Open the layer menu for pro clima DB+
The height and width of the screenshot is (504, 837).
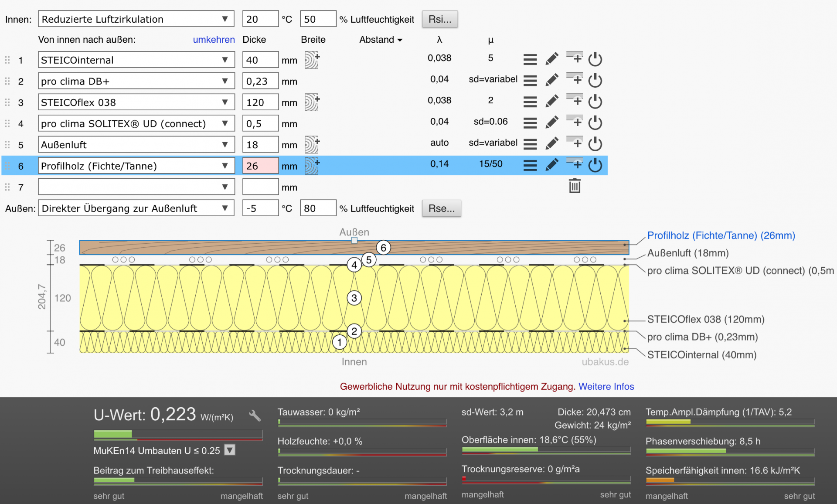(530, 81)
